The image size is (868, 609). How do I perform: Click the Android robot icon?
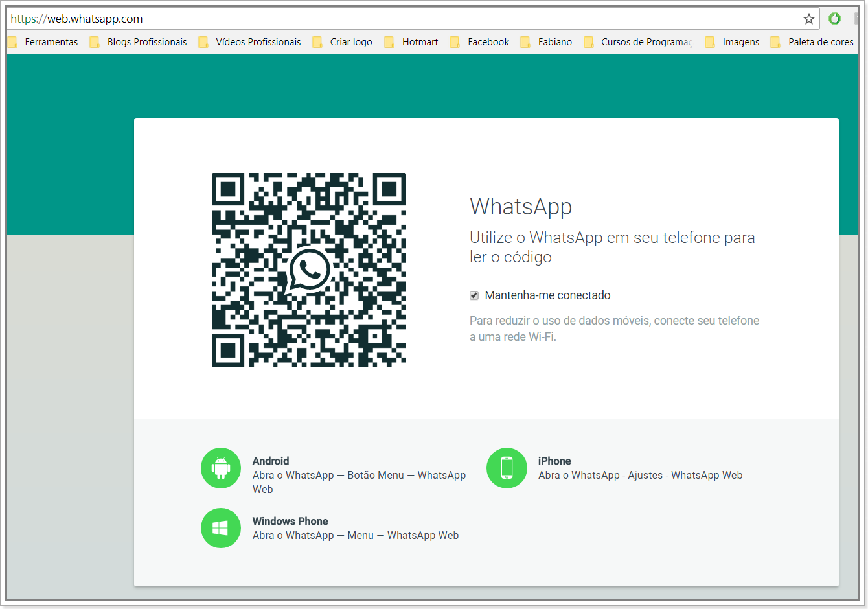point(221,468)
